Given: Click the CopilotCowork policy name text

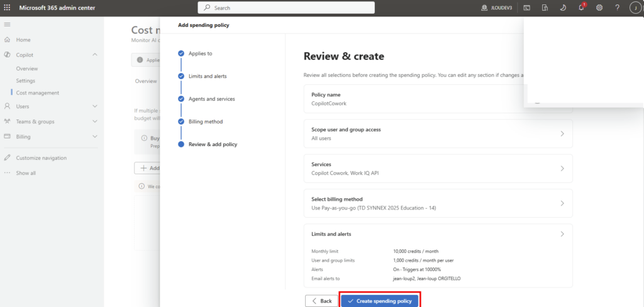Looking at the screenshot, I should click(329, 104).
